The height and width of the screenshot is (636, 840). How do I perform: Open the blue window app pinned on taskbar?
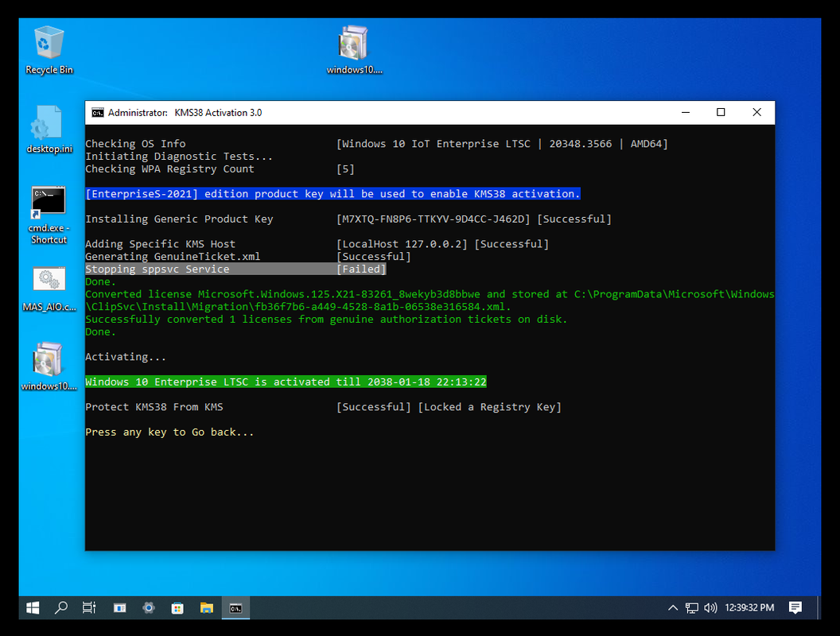coord(120,607)
